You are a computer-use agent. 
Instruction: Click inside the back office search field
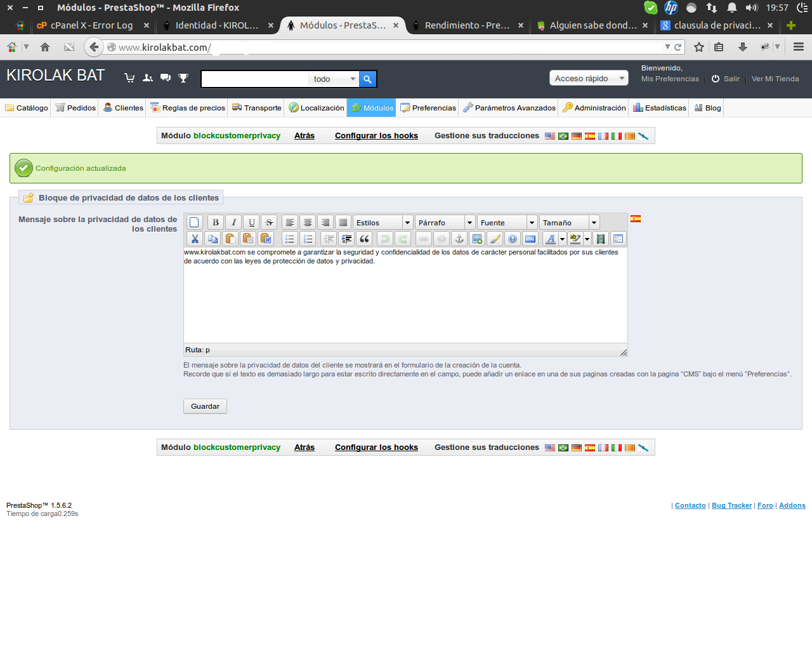(255, 79)
